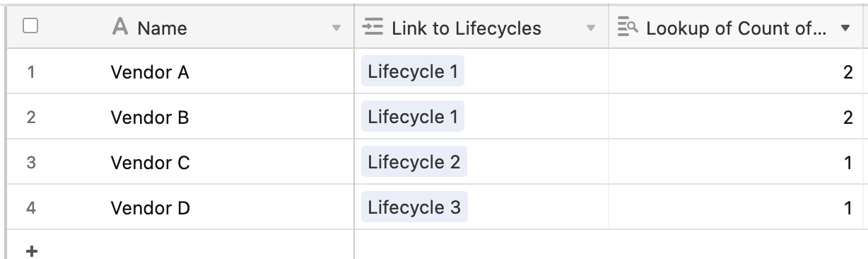Open the Lifecycle 1 link in Vendor A row
The image size is (868, 259).
413,71
